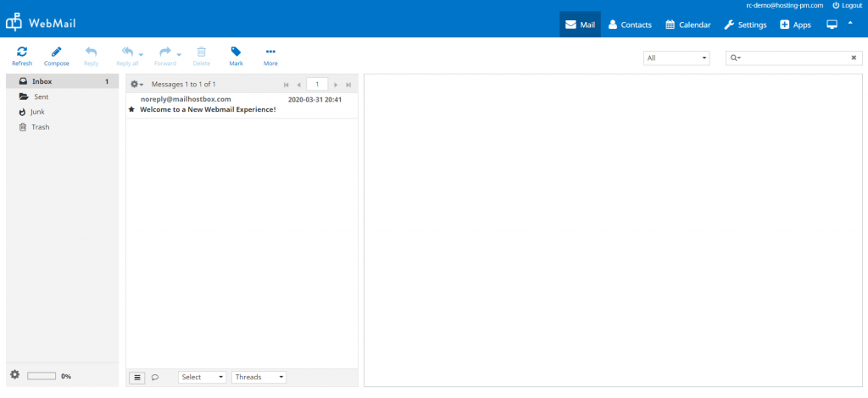
Task: Click 'Messages 1 to 1 of 1' text
Action: tap(184, 85)
